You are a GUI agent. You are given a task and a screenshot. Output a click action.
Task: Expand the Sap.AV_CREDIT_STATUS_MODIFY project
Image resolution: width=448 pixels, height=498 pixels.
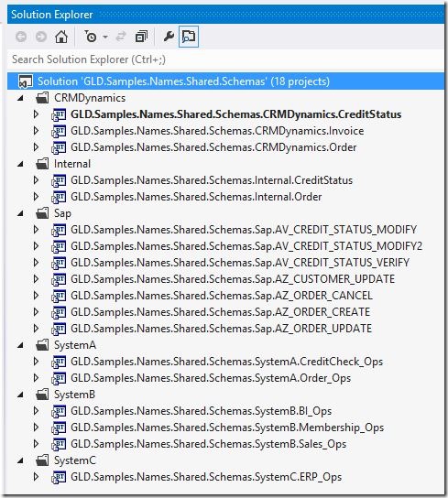(36, 230)
